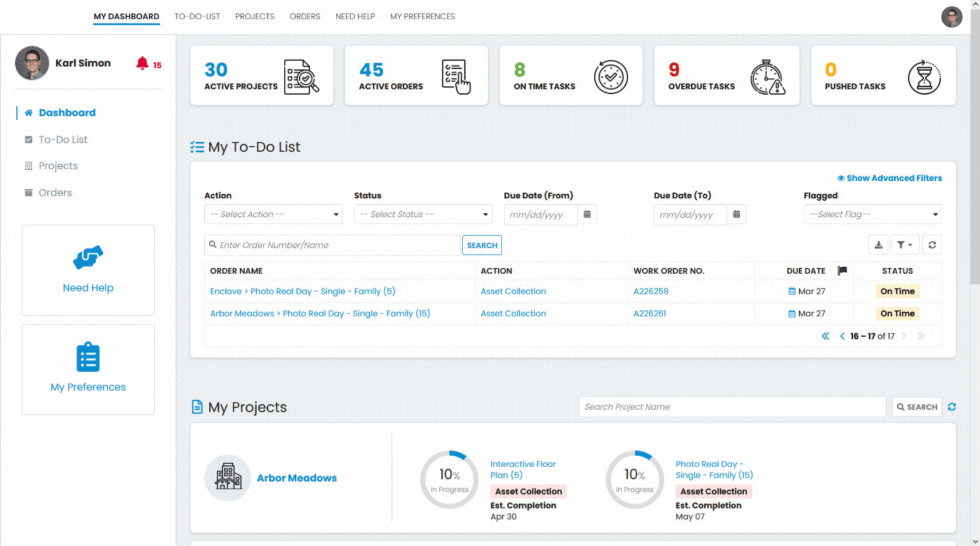Select Dashboard in the sidebar

pos(67,113)
